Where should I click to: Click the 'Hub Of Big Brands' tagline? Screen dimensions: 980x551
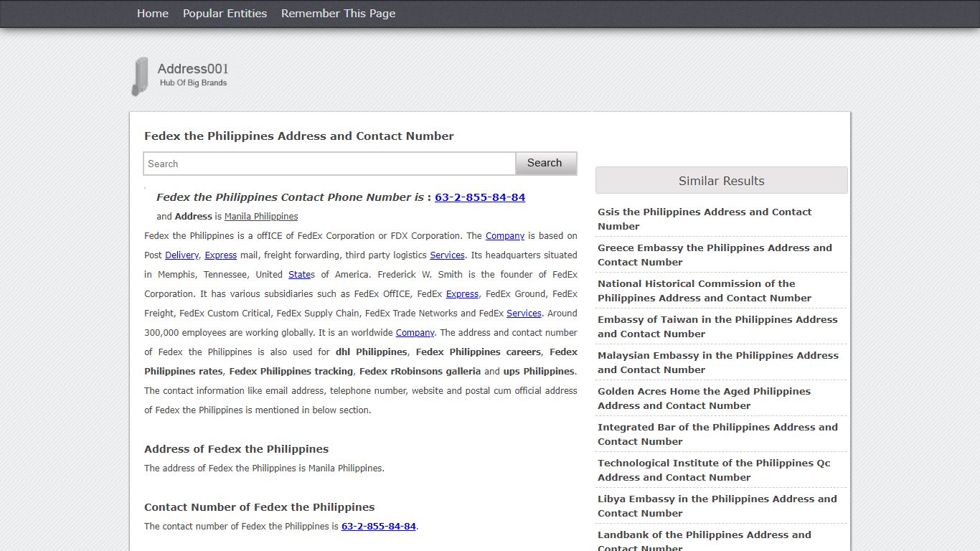(x=193, y=83)
